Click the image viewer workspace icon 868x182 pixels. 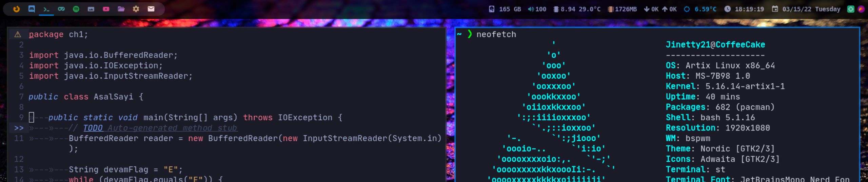91,9
